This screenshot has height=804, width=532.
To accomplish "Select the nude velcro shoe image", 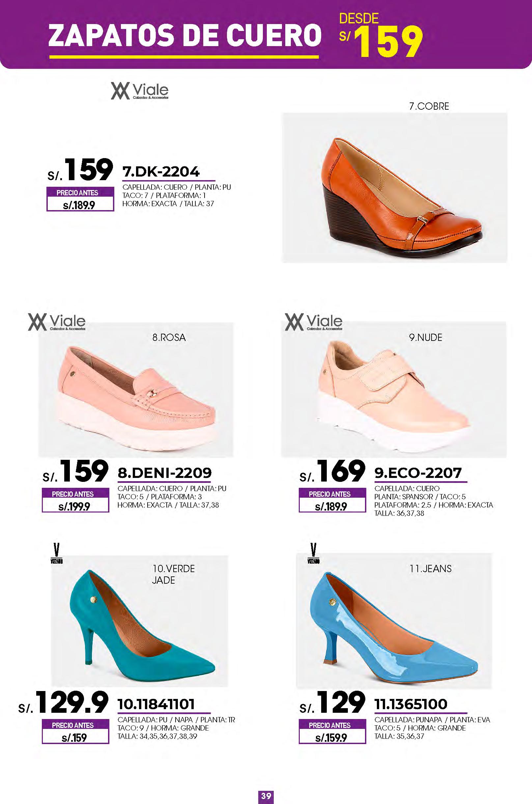I will click(x=394, y=389).
